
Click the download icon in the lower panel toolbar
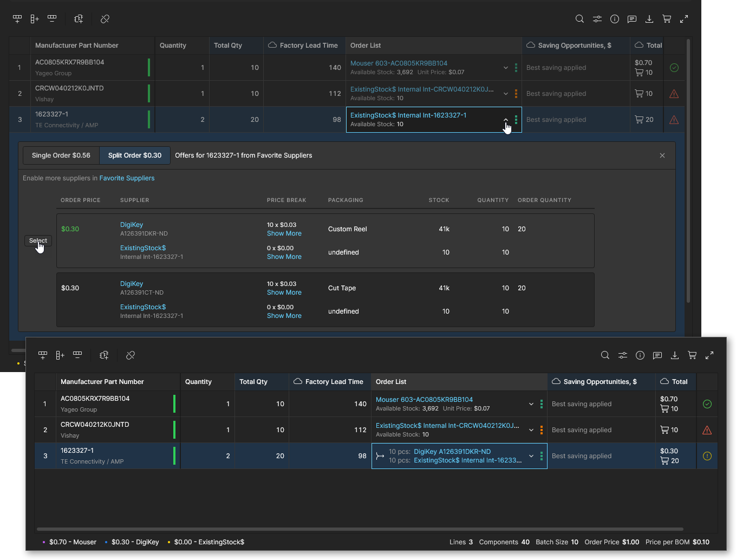(675, 355)
